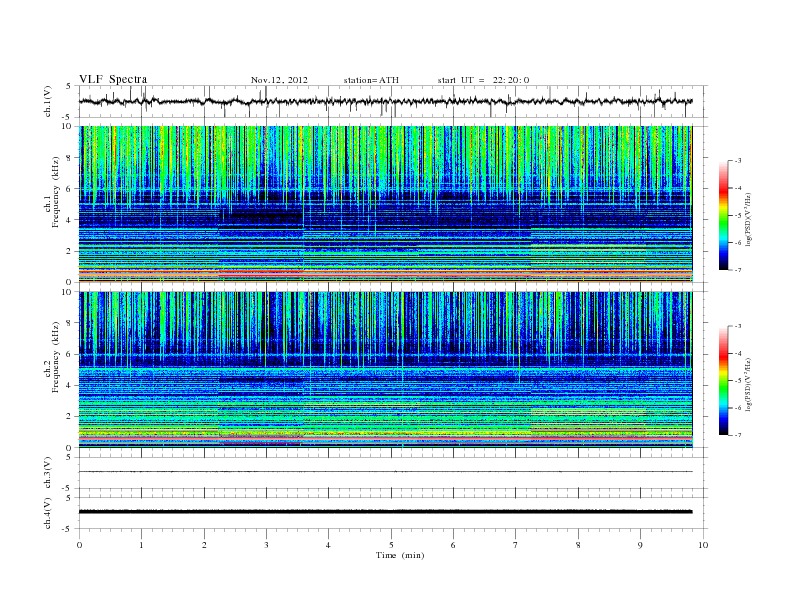Image resolution: width=792 pixels, height=612 pixels.
Task: Click the 5 tick on time axis
Action: click(x=391, y=545)
